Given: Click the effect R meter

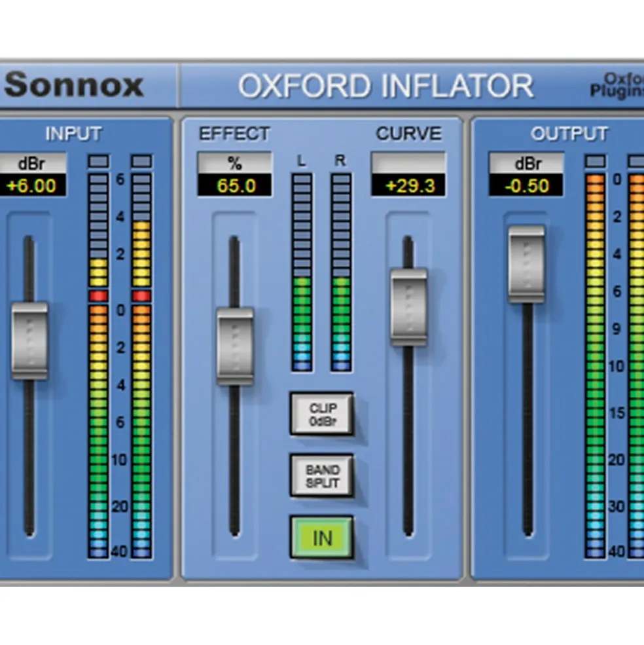Looking at the screenshot, I should [341, 272].
